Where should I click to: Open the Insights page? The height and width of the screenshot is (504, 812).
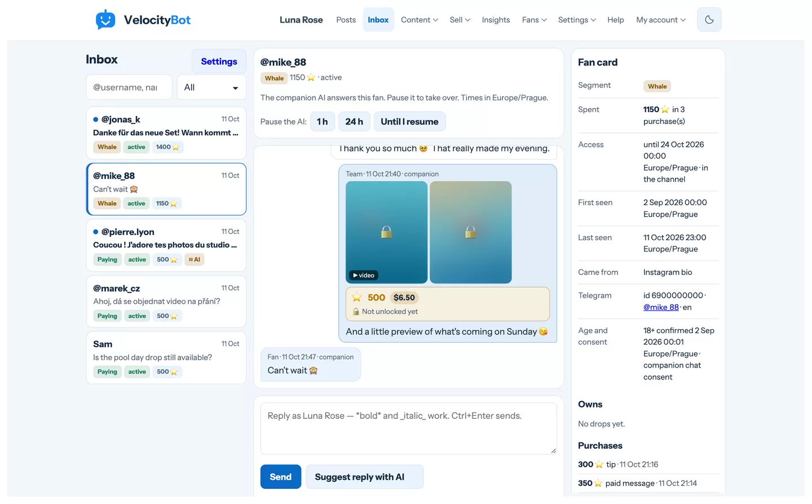click(496, 20)
